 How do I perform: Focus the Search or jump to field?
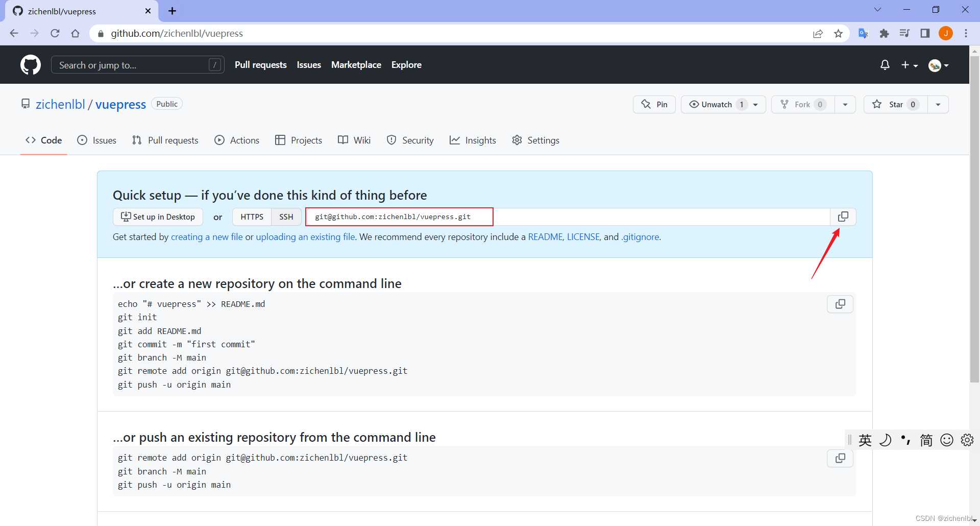click(138, 65)
